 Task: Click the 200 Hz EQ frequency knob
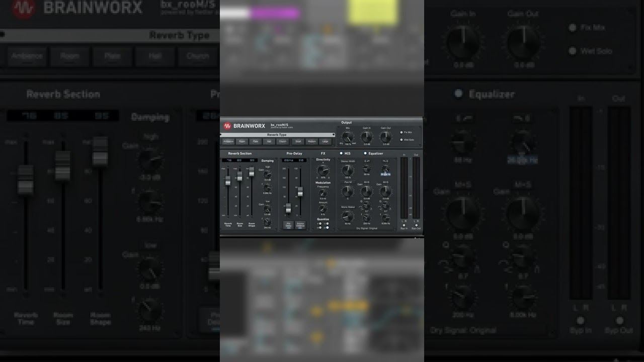(367, 218)
